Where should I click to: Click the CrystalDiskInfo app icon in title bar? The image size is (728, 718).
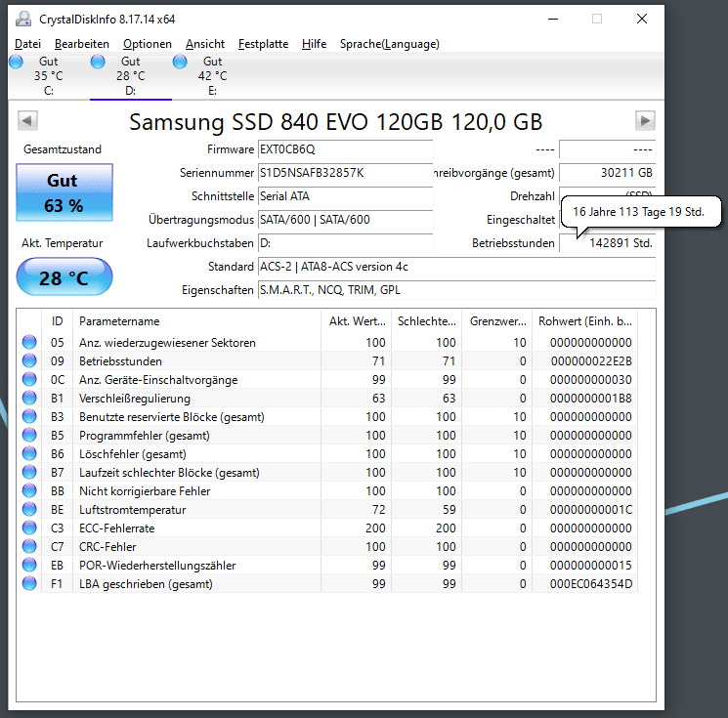pos(23,19)
